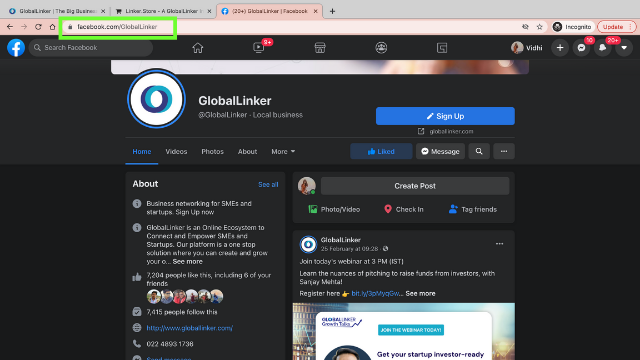Click Join the Webinar Today banner button
The width and height of the screenshot is (640, 360).
coord(411,330)
